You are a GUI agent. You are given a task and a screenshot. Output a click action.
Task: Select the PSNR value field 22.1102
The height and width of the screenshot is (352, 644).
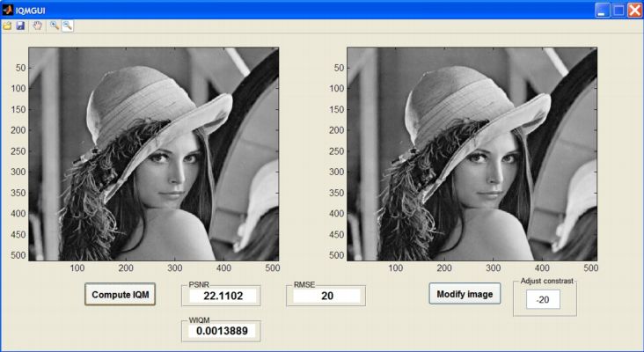(x=223, y=296)
